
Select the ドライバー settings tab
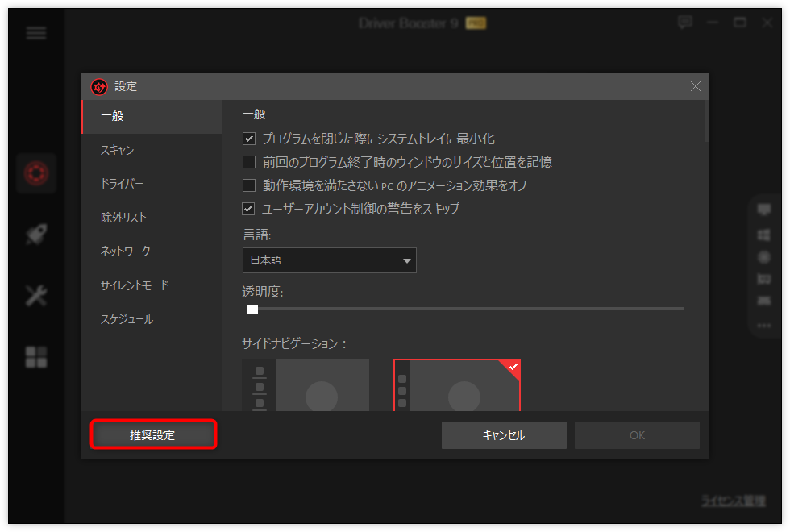click(152, 184)
